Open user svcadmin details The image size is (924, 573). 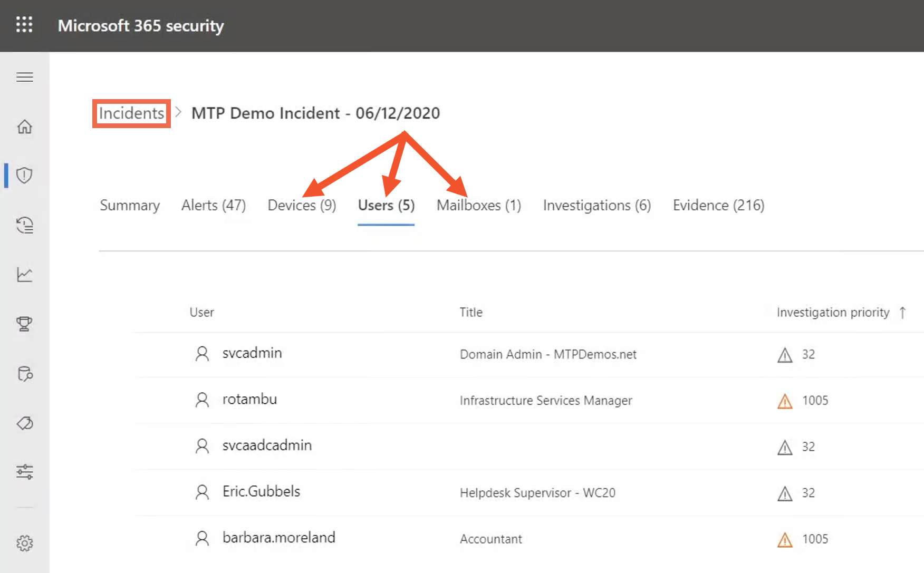point(252,353)
